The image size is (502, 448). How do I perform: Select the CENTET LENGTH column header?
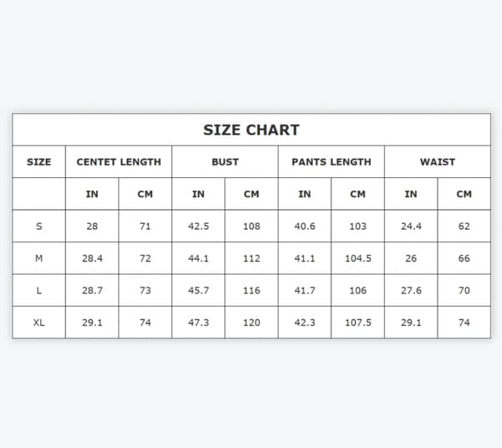[x=119, y=162]
